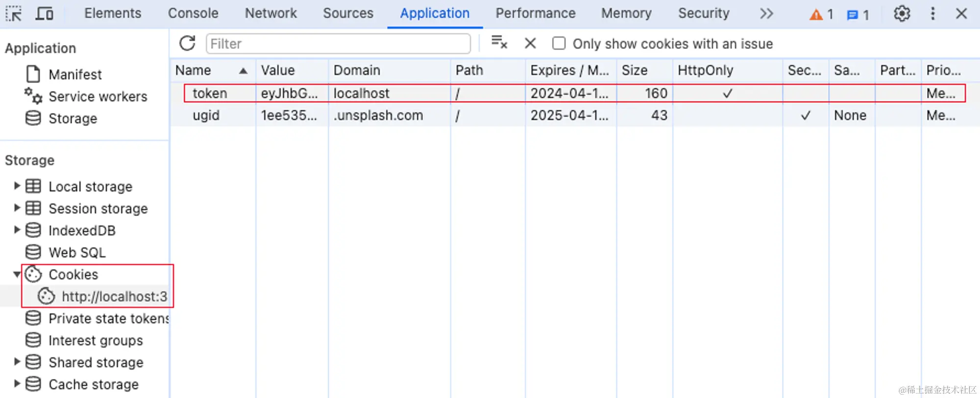Sort by the Part... column header
Screen dimensions: 980x398
pyautogui.click(x=898, y=70)
